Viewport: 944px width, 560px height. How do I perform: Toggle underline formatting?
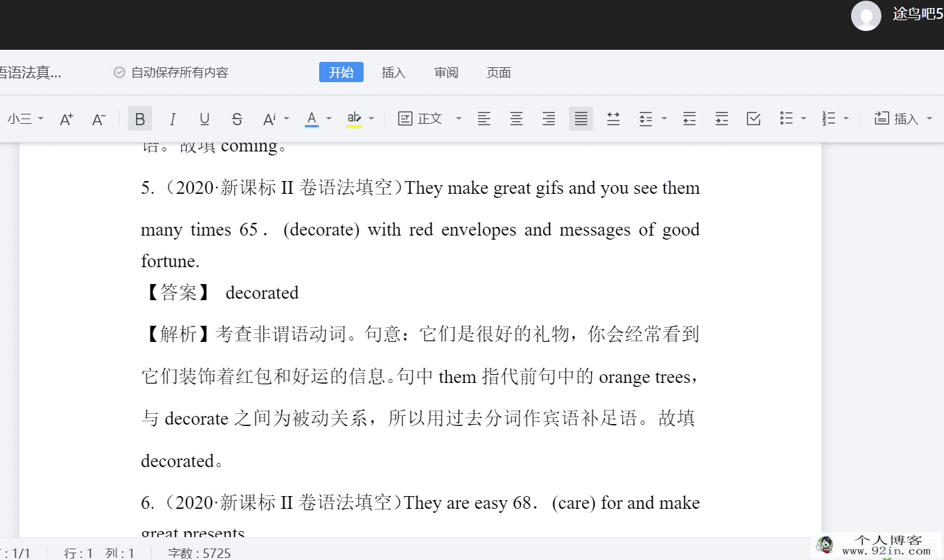pyautogui.click(x=205, y=119)
